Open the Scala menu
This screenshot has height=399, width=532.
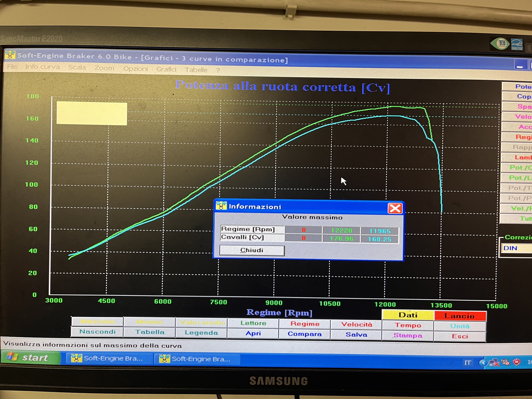[77, 67]
